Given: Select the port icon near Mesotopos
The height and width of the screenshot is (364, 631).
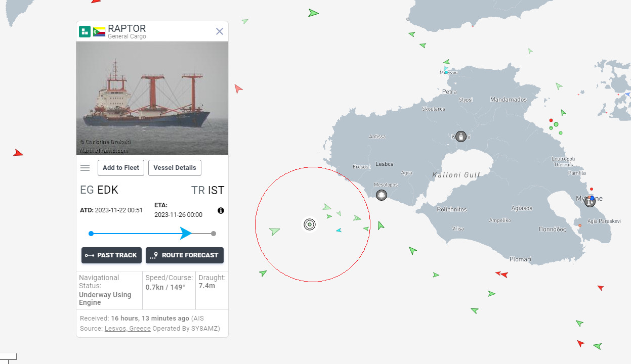Looking at the screenshot, I should [x=382, y=195].
